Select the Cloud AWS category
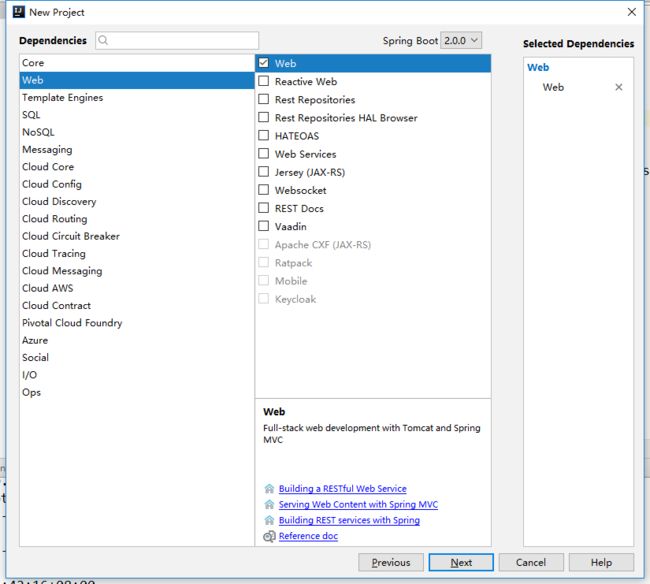 [137, 288]
